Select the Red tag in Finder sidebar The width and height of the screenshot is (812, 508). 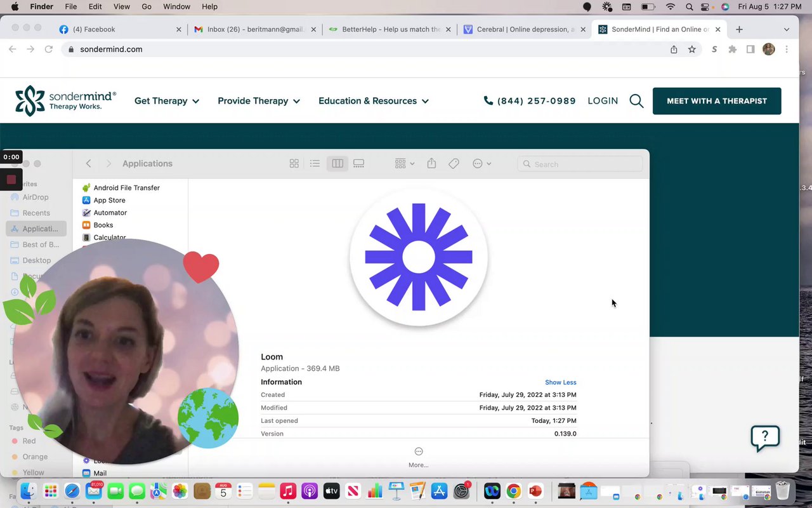click(29, 441)
